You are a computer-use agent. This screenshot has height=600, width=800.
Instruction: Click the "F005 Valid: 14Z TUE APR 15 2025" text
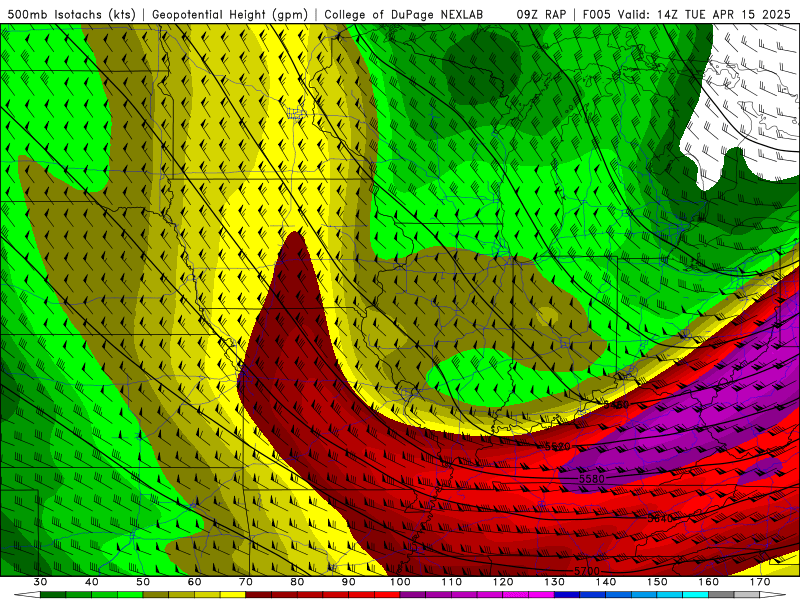pos(688,14)
